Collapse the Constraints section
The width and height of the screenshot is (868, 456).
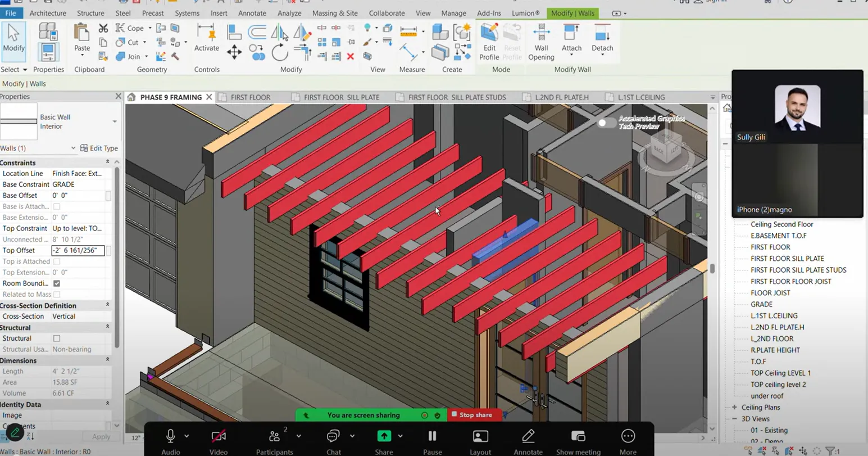[107, 162]
